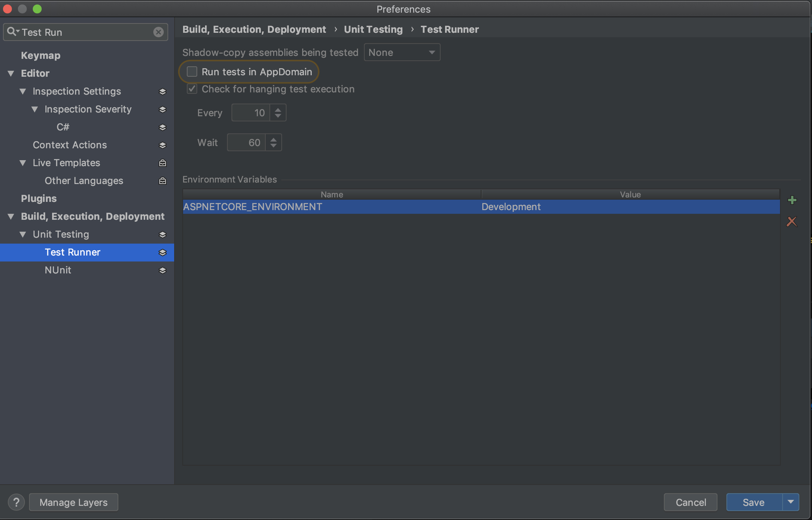The image size is (812, 520).
Task: Enable Run tests in AppDomain checkbox
Action: (x=192, y=72)
